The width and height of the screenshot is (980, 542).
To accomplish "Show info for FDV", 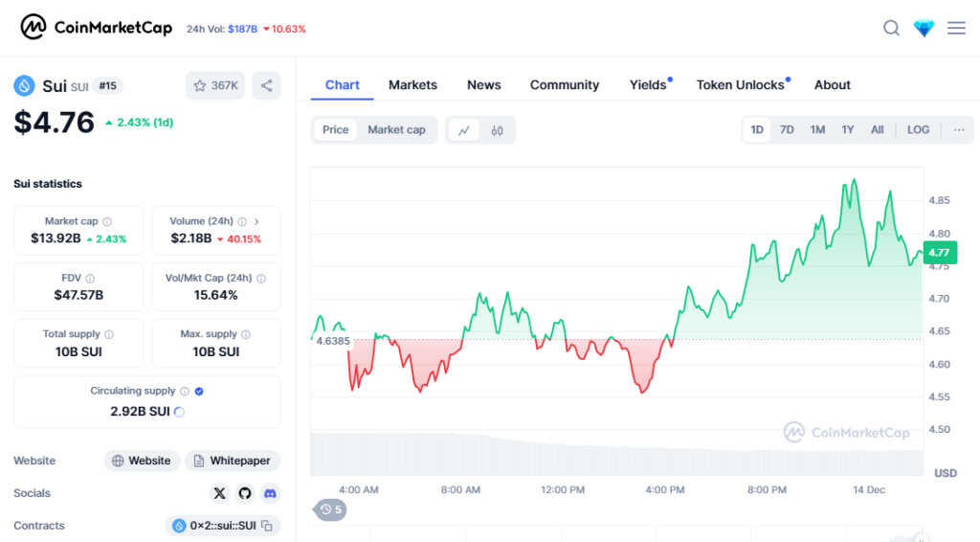I will point(90,279).
